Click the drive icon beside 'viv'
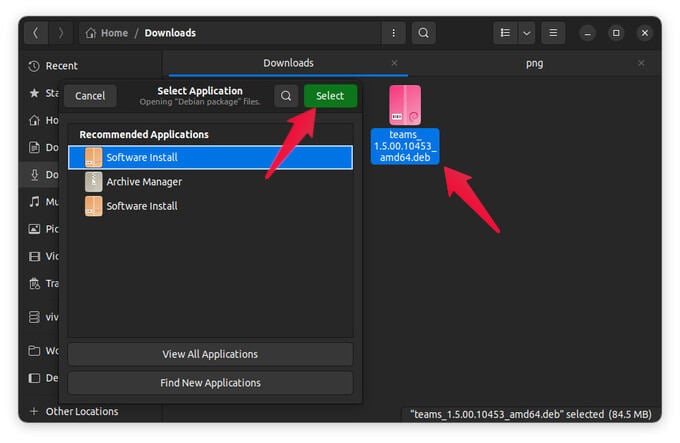The width and height of the screenshot is (680, 443). pos(34,317)
